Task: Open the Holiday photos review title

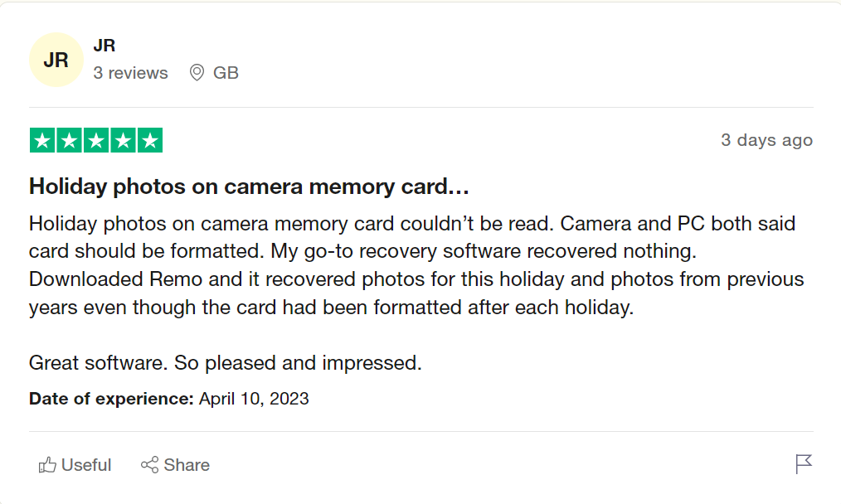Action: click(x=249, y=187)
